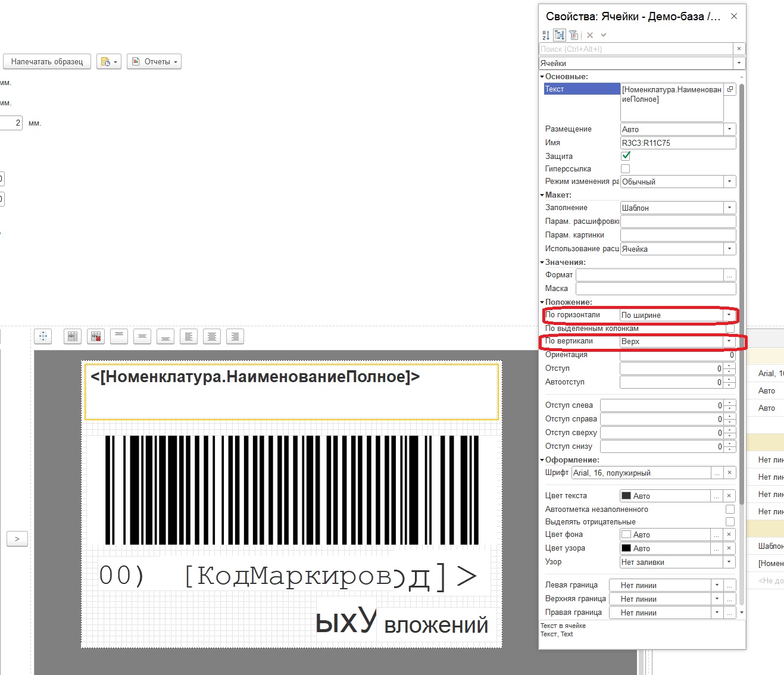The image size is (784, 675).
Task: Align cell text to the top
Action: point(119,336)
